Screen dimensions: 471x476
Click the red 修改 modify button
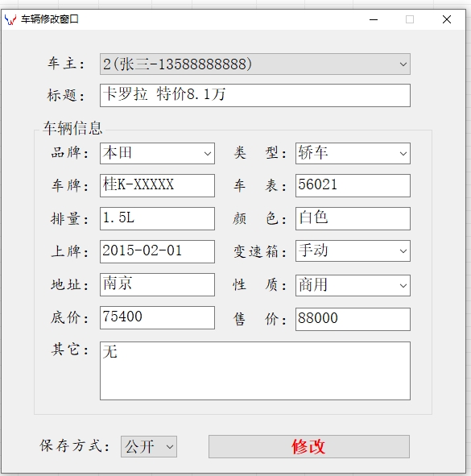(x=309, y=446)
